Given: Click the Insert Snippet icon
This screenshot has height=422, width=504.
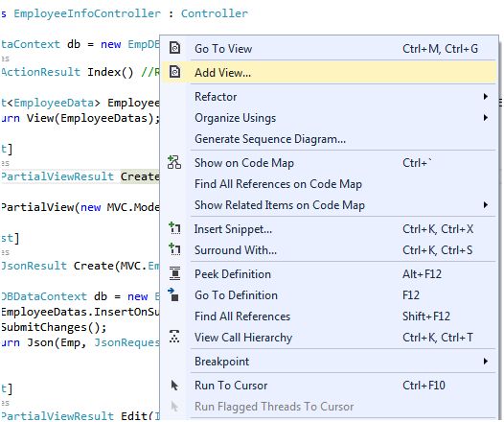Looking at the screenshot, I should point(174,228).
